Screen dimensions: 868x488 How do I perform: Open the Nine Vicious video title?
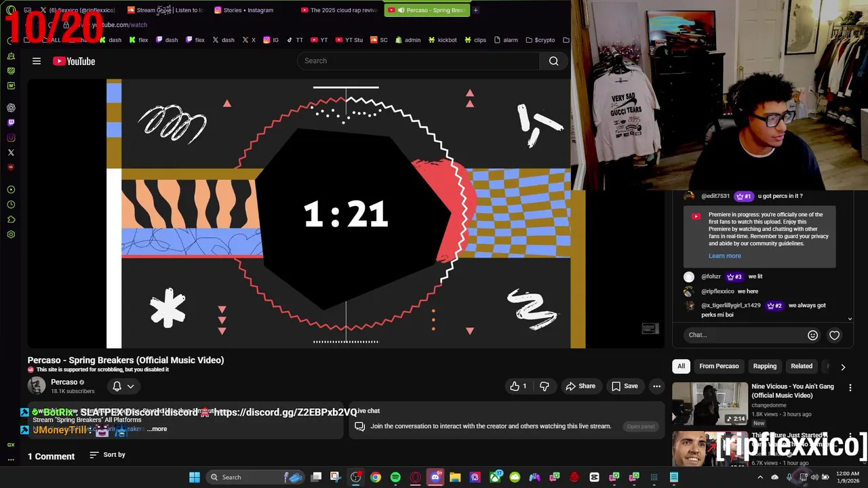793,391
